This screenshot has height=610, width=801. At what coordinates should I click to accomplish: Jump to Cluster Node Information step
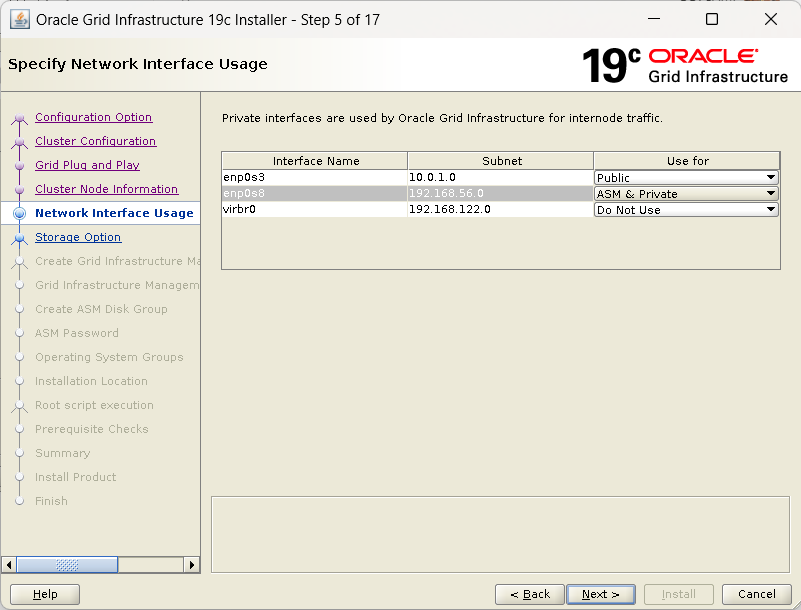pos(106,189)
